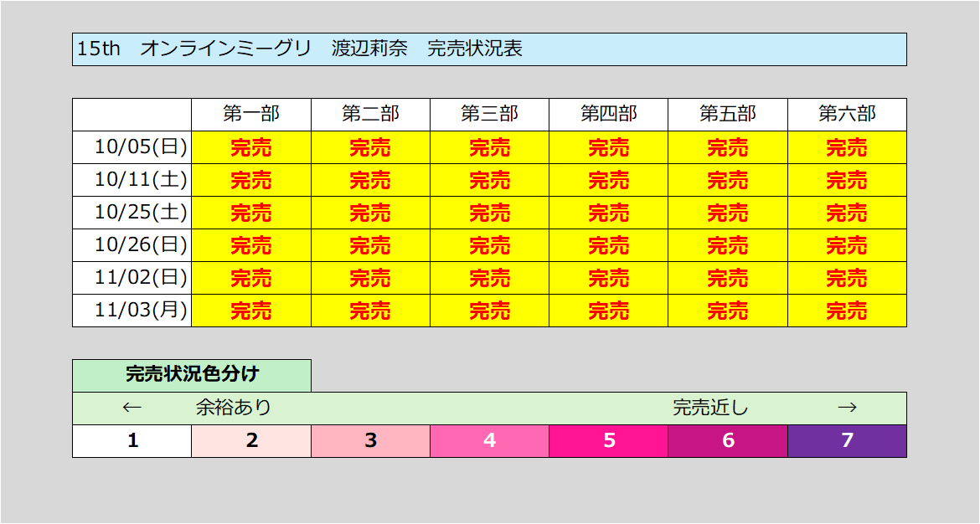Pick pale pink color swatch level 2
980x524 pixels.
click(251, 441)
